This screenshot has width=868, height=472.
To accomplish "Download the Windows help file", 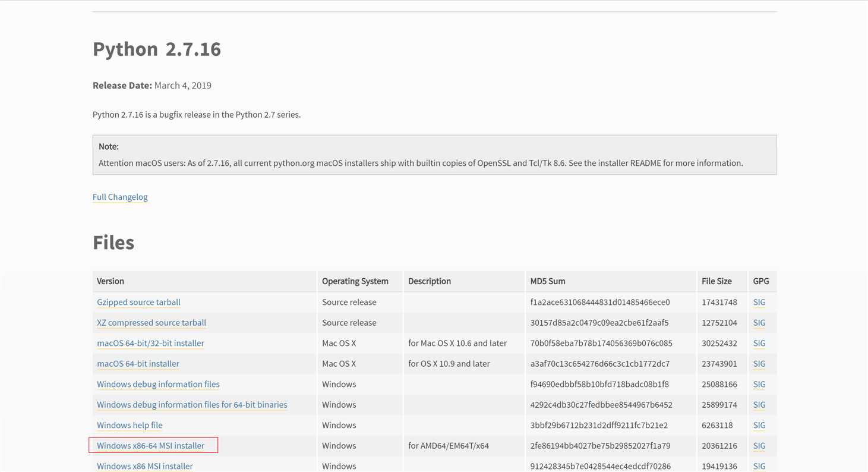I will pyautogui.click(x=130, y=425).
